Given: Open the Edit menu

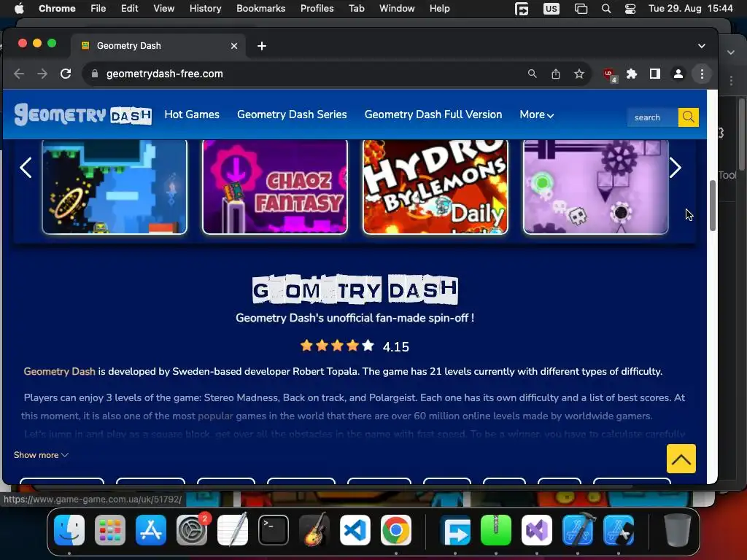Looking at the screenshot, I should 130,8.
